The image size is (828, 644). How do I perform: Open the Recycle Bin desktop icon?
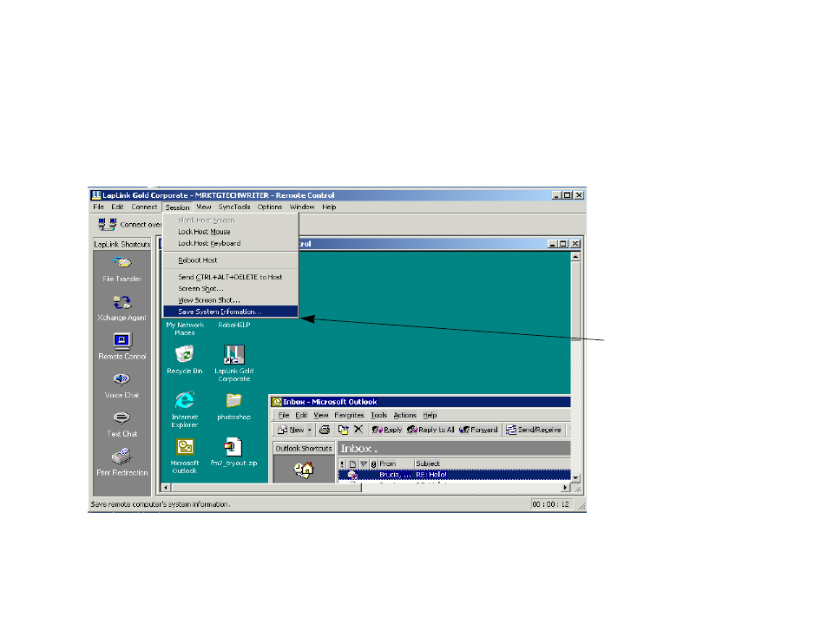pyautogui.click(x=184, y=354)
